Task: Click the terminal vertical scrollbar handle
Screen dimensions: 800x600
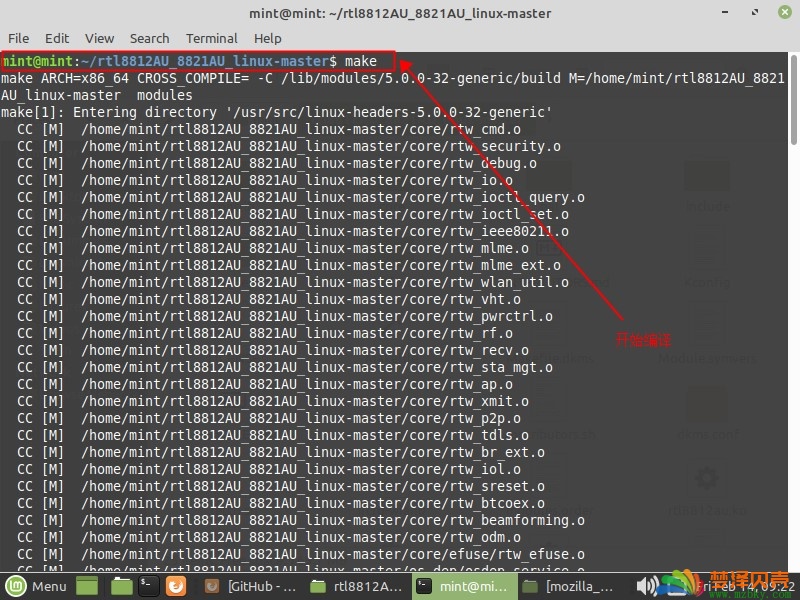Action: 794,100
